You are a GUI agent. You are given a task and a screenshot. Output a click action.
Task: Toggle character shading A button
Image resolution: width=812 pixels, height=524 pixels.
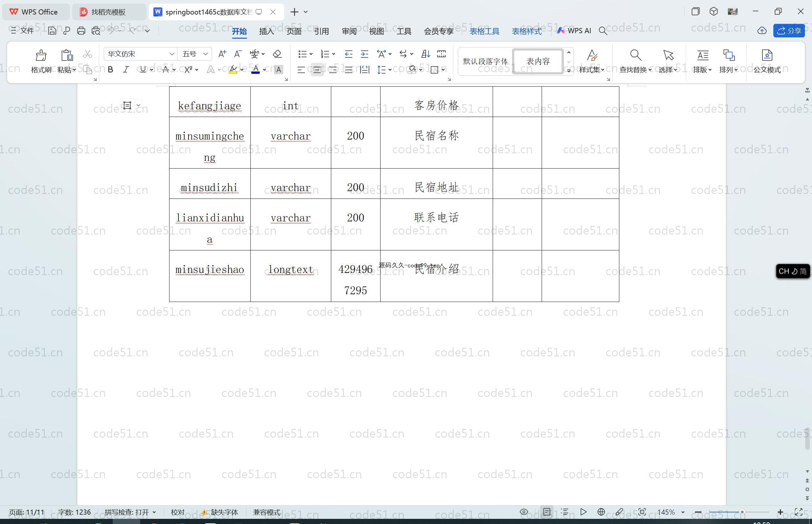[x=278, y=70]
